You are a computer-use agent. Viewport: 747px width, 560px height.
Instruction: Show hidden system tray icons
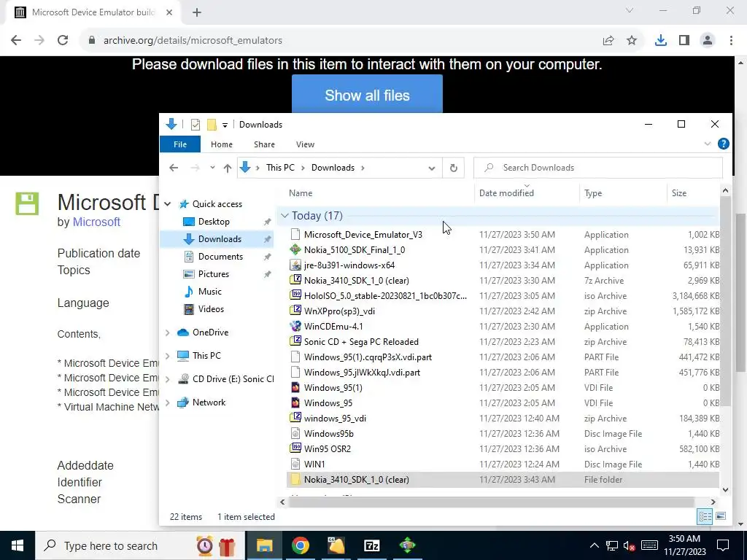tap(594, 545)
